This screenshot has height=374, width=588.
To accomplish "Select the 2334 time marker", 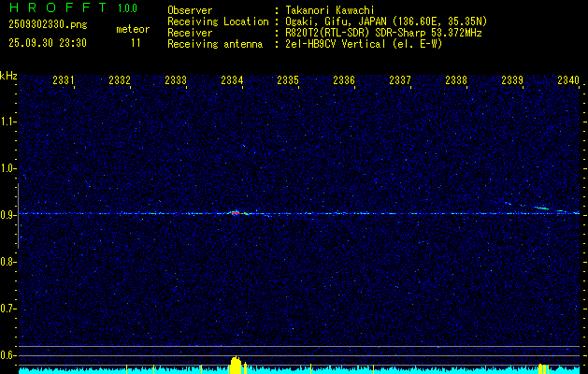I will pyautogui.click(x=232, y=80).
